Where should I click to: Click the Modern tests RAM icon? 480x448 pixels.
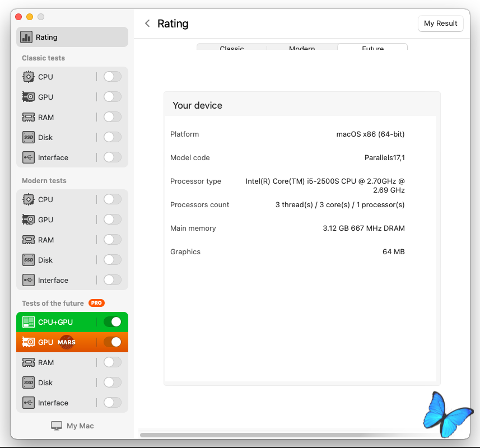point(29,240)
